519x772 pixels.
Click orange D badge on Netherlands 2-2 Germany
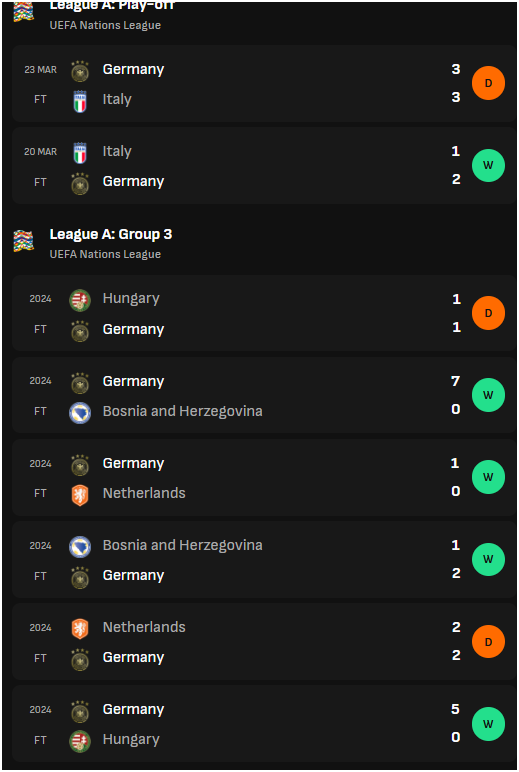tap(488, 642)
